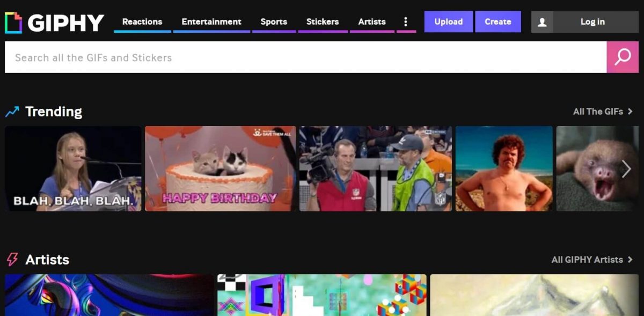Switch to the Reactions category

point(142,21)
